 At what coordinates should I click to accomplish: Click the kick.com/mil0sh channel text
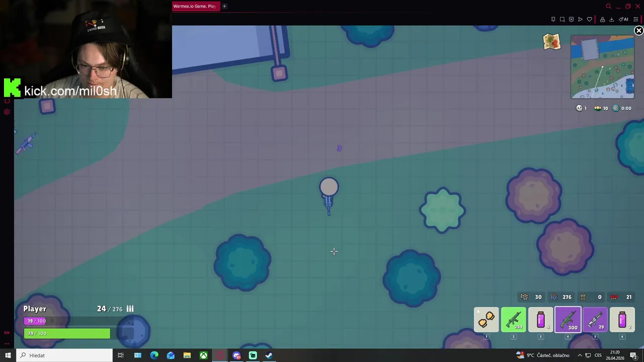pos(70,91)
